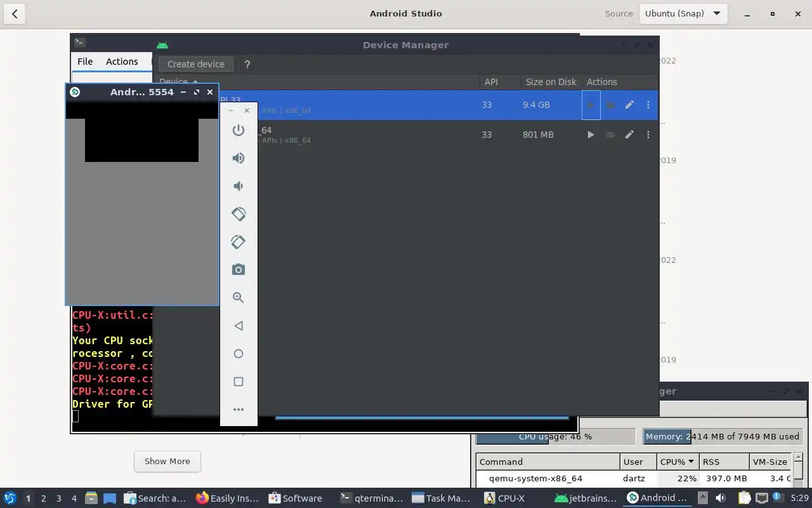
Task: Open qterminal File menu
Action: click(85, 62)
